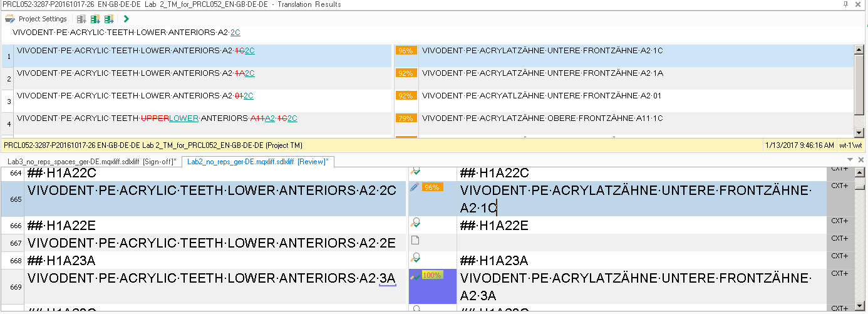The width and height of the screenshot is (868, 314).
Task: Select translation result row number 2
Action: tap(9, 79)
